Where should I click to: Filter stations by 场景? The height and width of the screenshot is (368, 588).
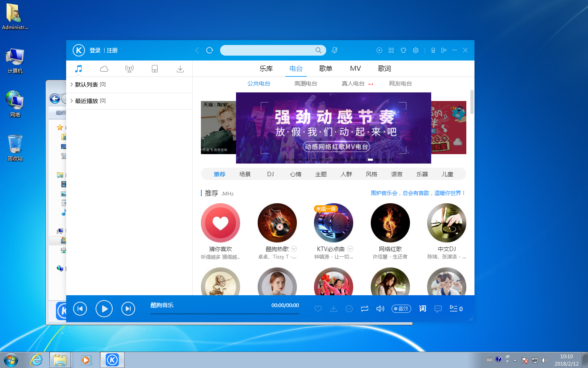(245, 174)
